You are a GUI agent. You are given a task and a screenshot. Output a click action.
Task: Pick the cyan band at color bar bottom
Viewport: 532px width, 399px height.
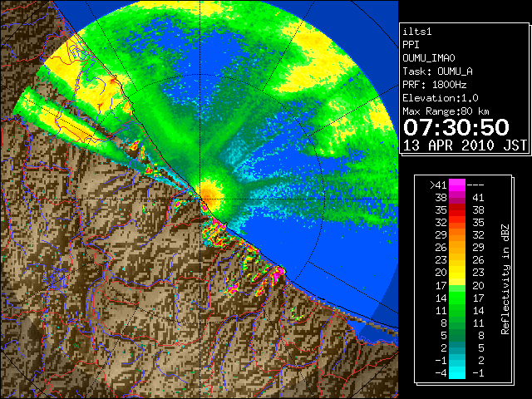click(457, 372)
